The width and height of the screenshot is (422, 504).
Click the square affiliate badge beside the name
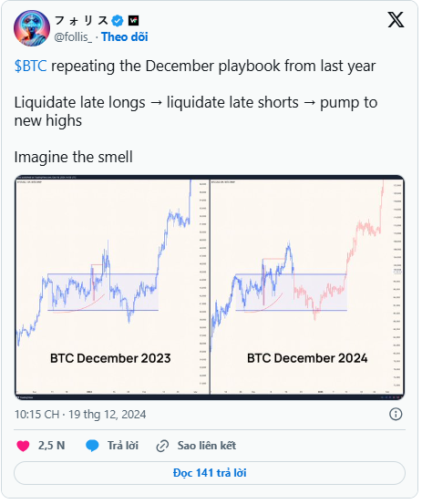coord(133,21)
